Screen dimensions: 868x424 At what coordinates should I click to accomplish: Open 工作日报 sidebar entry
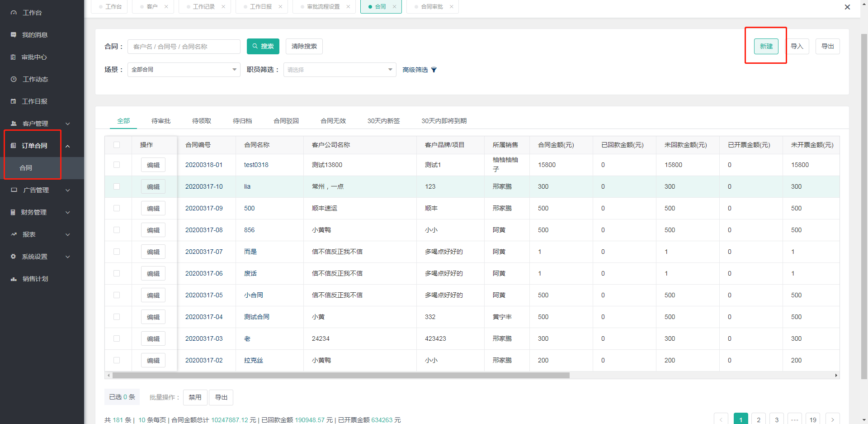pyautogui.click(x=34, y=101)
